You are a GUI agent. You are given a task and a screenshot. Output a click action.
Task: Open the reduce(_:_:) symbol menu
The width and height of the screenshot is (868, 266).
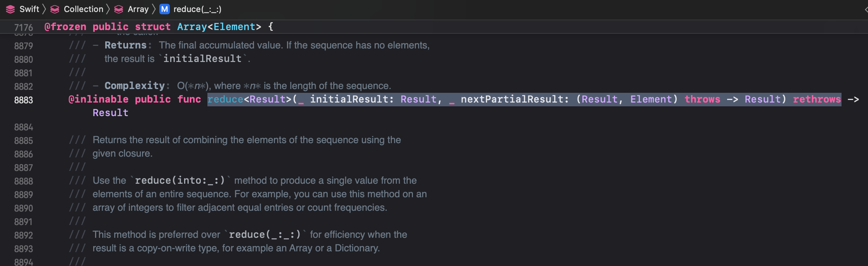197,9
